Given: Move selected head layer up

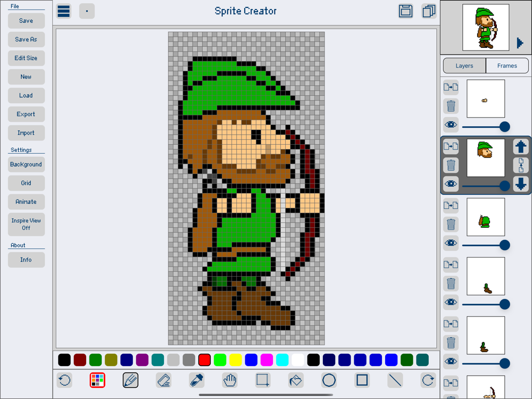Looking at the screenshot, I should pyautogui.click(x=521, y=147).
